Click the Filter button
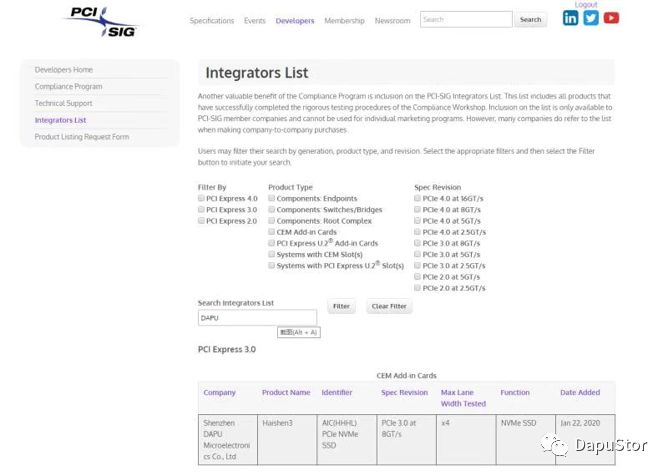668x476 pixels. [x=341, y=306]
